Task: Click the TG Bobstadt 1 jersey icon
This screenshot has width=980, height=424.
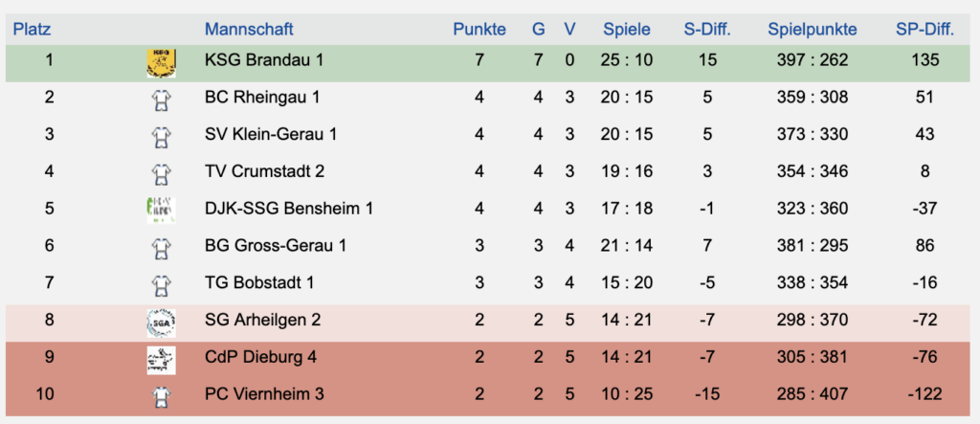Action: pos(161,283)
